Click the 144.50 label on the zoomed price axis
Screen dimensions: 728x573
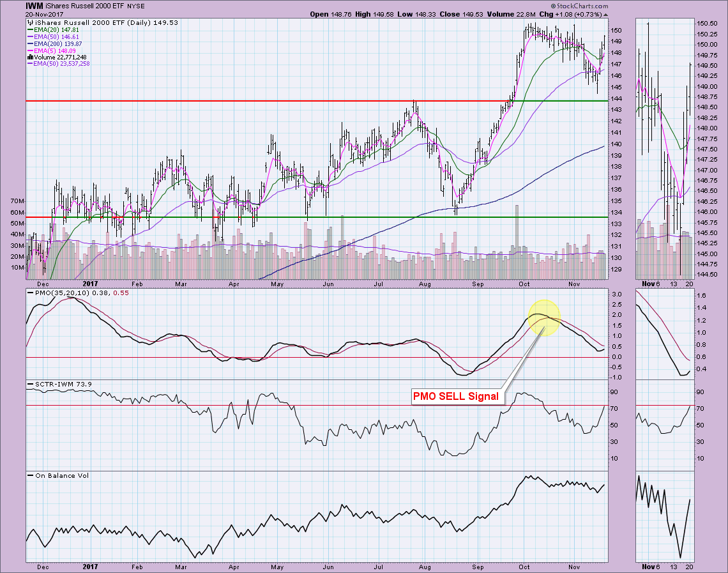[x=706, y=274]
